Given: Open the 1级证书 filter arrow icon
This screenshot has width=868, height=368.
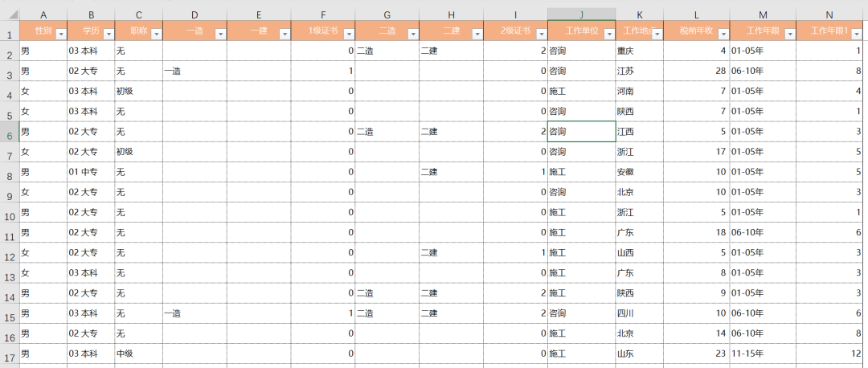Looking at the screenshot, I should pos(347,34).
